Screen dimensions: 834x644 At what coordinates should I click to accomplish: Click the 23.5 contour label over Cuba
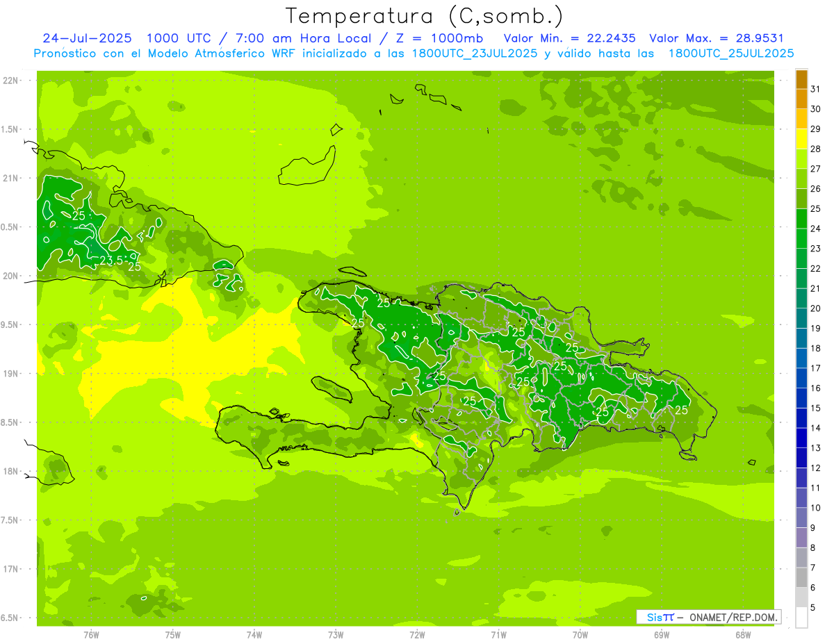pos(111,261)
